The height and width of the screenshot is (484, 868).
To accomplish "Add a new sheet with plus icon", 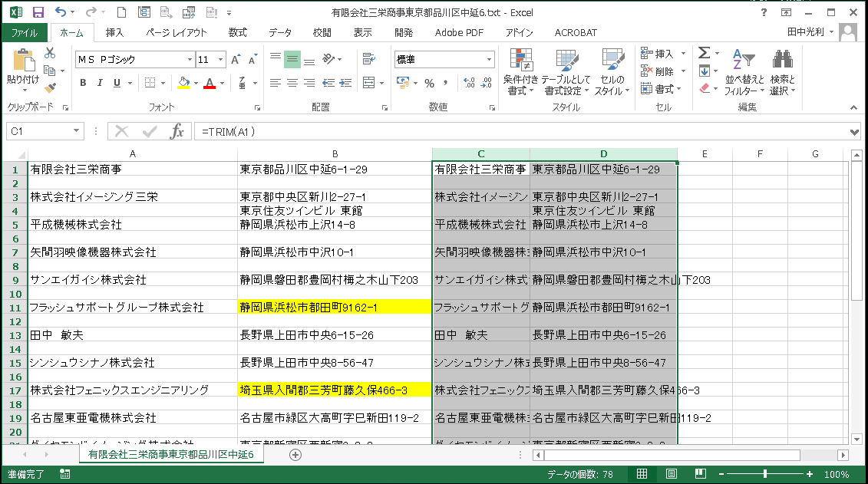I will point(295,455).
